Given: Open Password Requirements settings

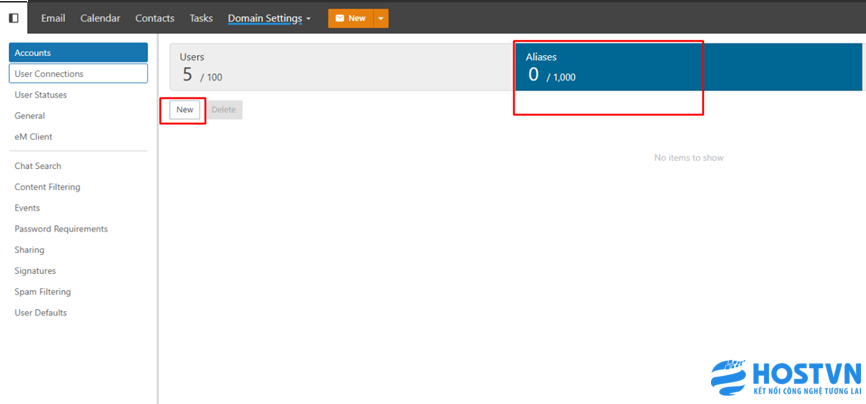Looking at the screenshot, I should click(x=61, y=229).
